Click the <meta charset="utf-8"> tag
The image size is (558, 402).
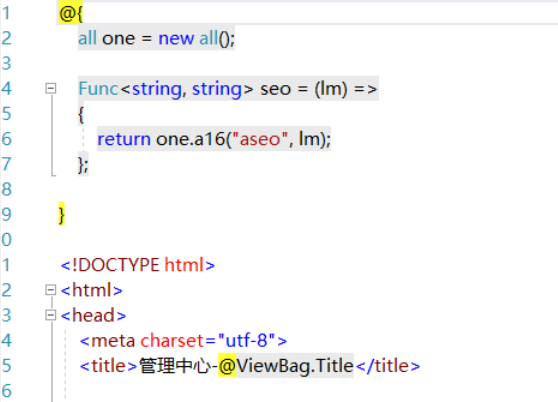point(183,341)
